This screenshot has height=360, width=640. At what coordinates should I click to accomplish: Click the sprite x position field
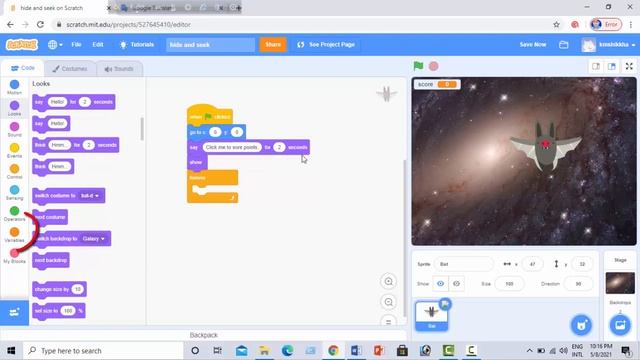click(532, 264)
